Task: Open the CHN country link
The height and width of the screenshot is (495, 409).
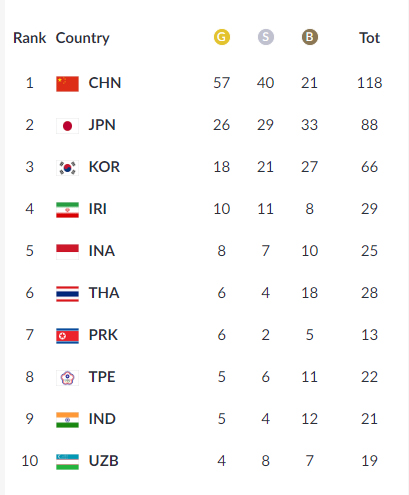Action: point(105,83)
